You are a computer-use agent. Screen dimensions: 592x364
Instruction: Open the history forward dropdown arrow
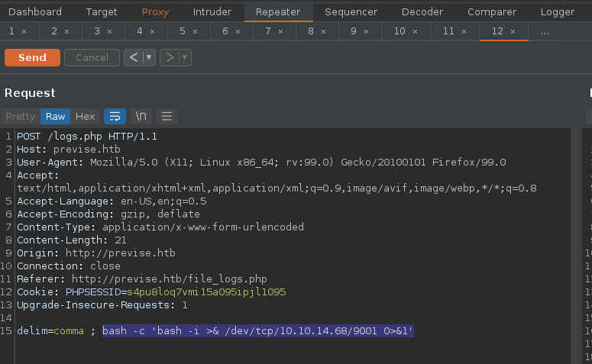click(185, 58)
